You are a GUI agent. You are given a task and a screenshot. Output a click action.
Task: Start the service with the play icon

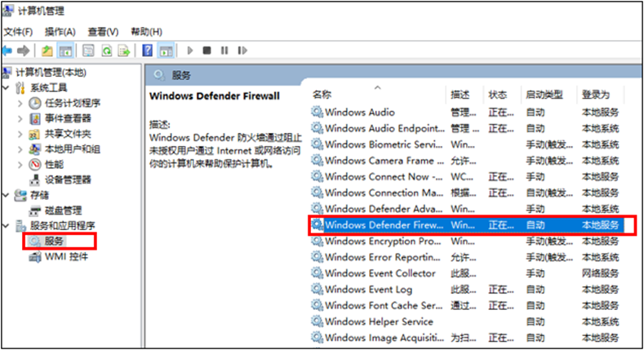pyautogui.click(x=190, y=51)
